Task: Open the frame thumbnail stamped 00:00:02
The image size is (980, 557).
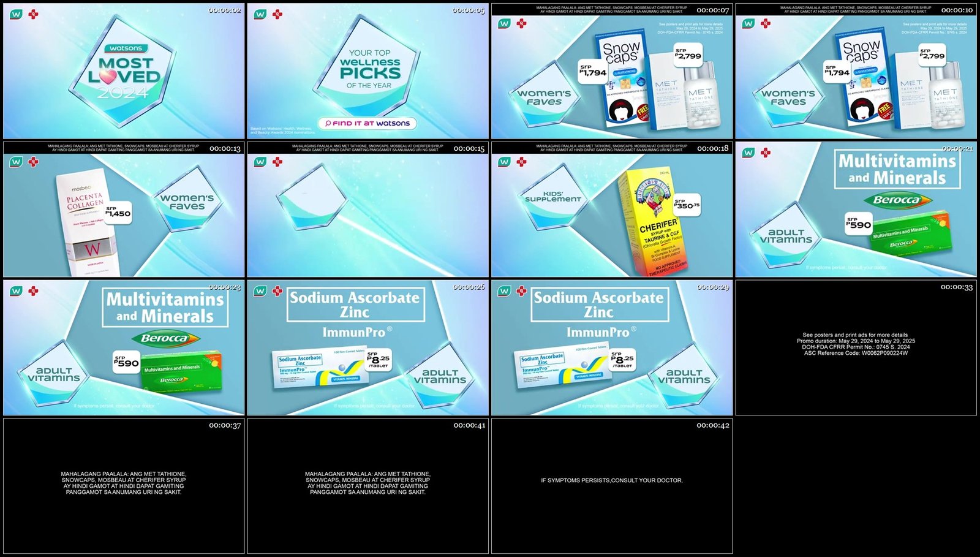Action: point(124,71)
